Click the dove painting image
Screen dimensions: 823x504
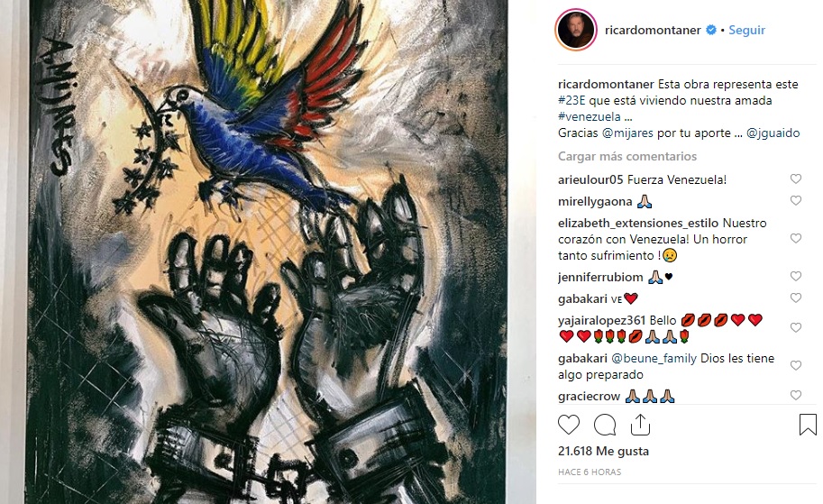coord(267,252)
